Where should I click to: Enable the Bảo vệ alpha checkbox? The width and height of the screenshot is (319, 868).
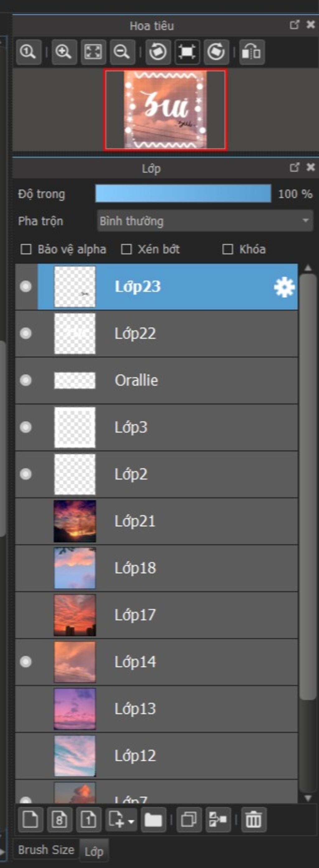tap(26, 249)
